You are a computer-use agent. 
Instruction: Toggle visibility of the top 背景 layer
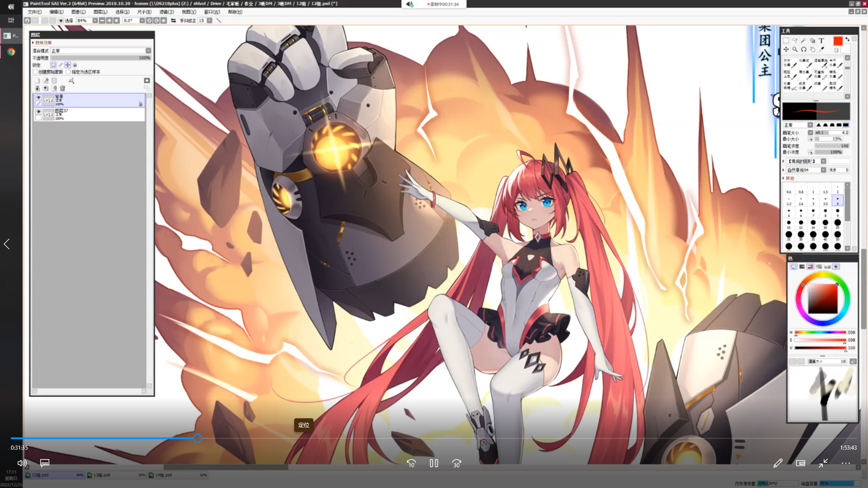pos(38,97)
